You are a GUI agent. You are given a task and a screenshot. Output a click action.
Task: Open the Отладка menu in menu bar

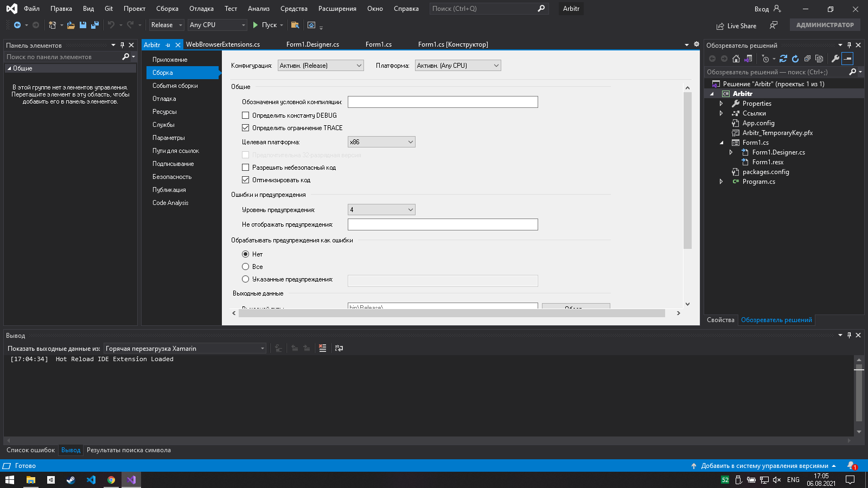click(201, 9)
